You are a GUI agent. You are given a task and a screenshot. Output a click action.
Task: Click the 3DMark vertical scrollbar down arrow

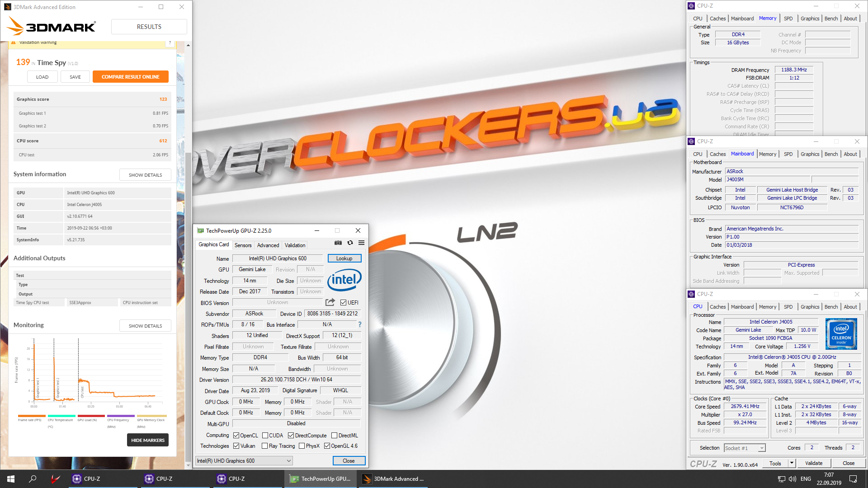pos(188,465)
